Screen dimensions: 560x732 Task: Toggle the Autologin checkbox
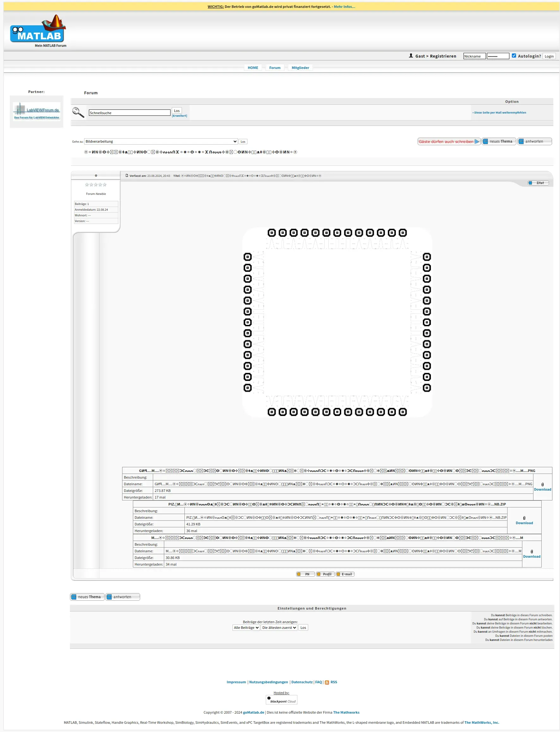(x=514, y=56)
